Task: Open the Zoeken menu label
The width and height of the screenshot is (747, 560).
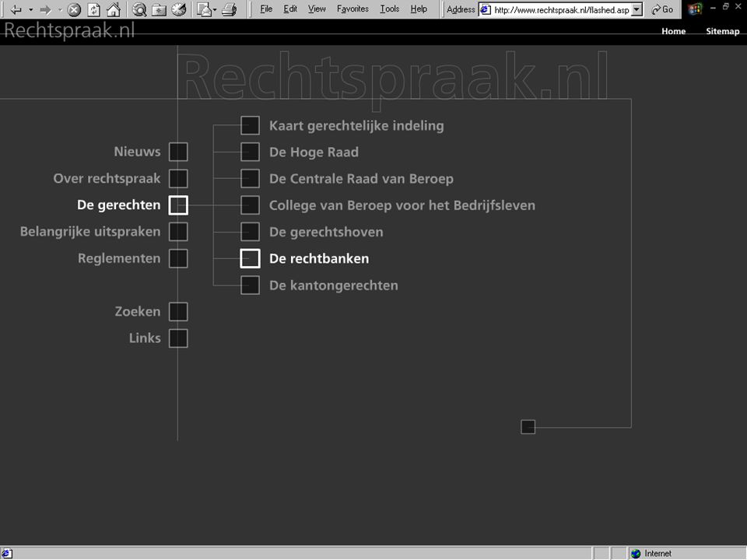Action: pos(138,312)
